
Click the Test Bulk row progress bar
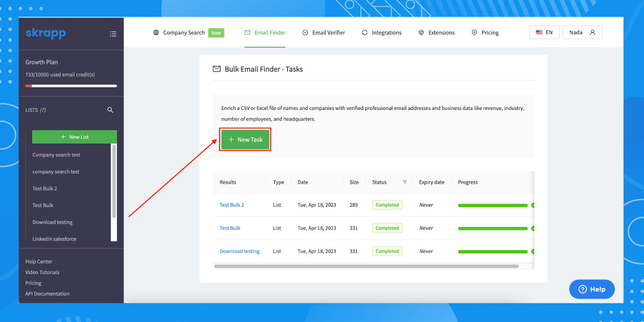coord(493,228)
